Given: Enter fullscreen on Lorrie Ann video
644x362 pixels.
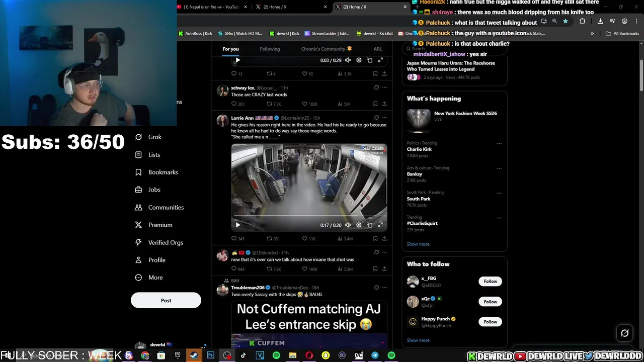Looking at the screenshot, I should (380, 225).
